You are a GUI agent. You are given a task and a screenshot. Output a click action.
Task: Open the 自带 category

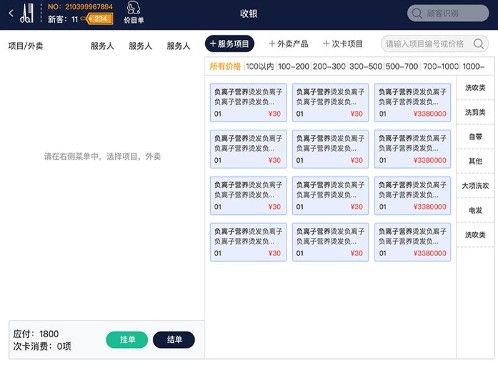[475, 137]
